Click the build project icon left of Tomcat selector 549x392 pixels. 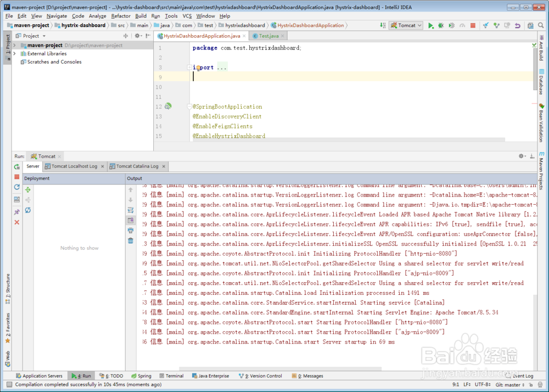pyautogui.click(x=383, y=26)
